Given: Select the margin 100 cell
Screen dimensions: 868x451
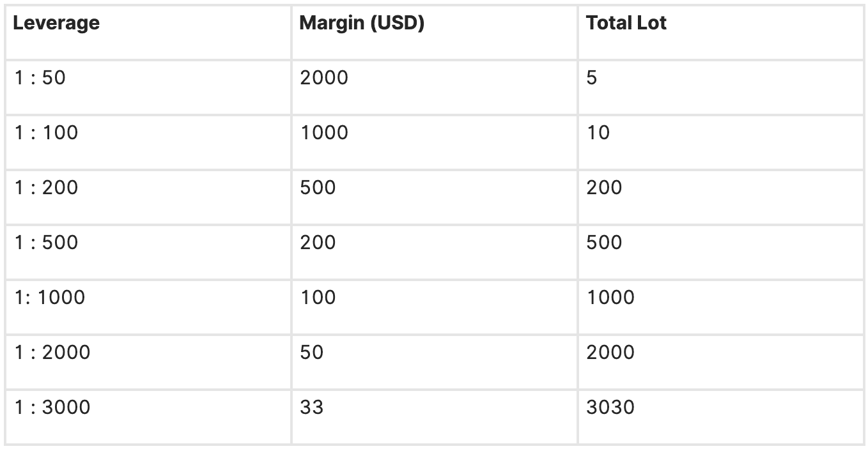Looking at the screenshot, I should click(x=435, y=307).
